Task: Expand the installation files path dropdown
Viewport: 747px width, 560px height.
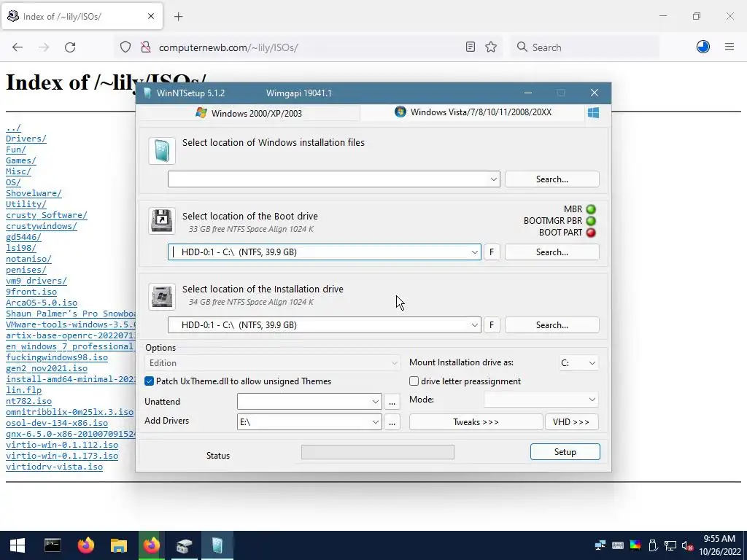Action: 494,179
